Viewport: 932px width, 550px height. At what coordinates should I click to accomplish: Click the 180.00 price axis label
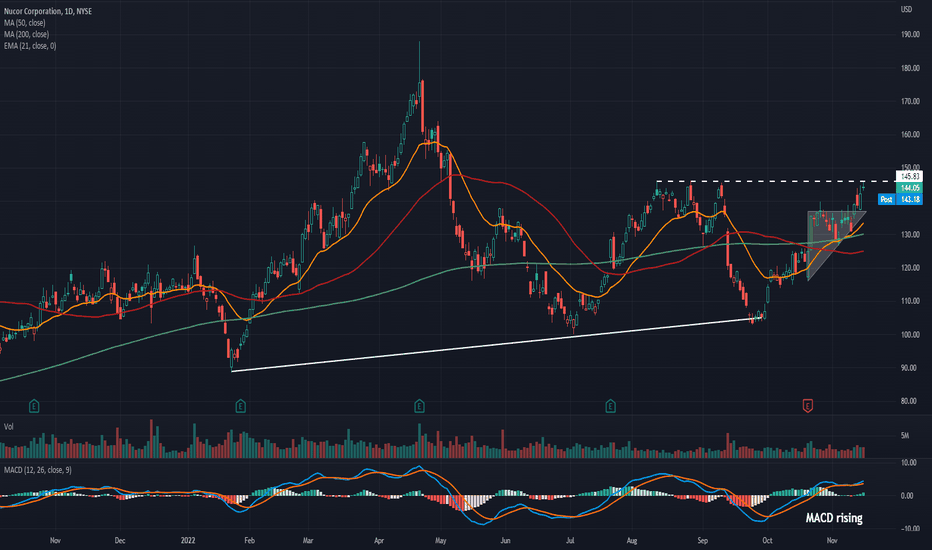pyautogui.click(x=910, y=68)
